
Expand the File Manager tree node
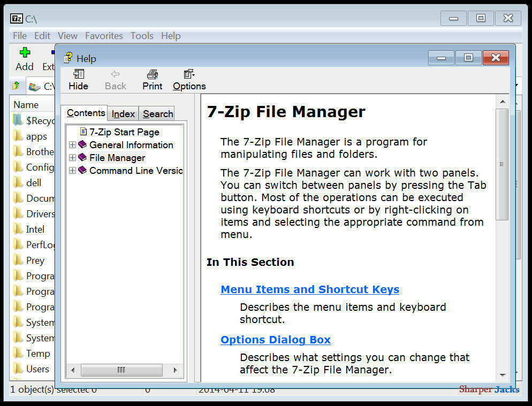72,158
